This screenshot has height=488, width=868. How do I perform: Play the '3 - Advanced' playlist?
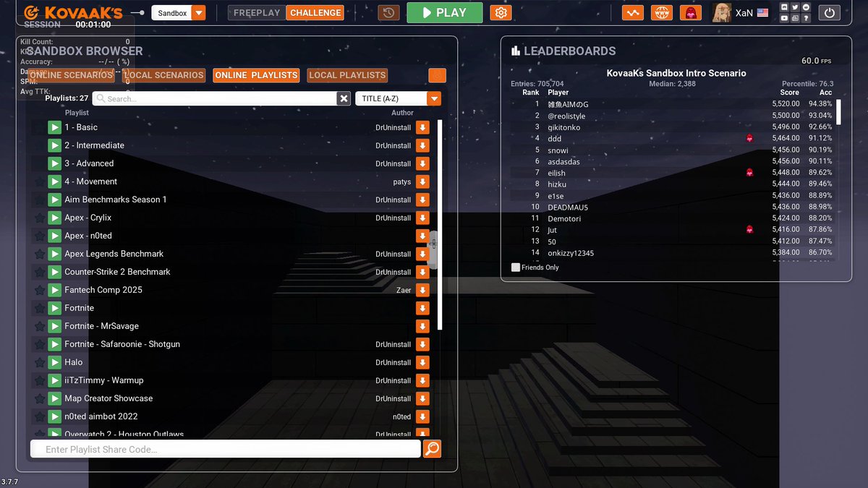54,163
